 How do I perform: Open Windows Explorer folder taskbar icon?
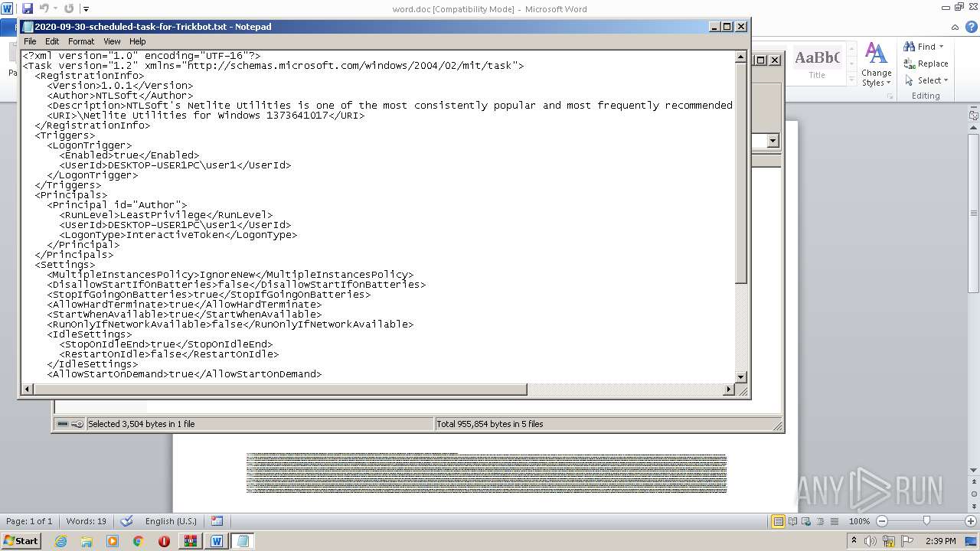tap(87, 541)
